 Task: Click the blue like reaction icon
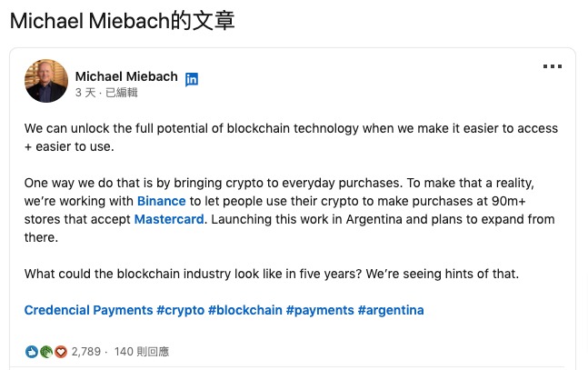tap(32, 352)
